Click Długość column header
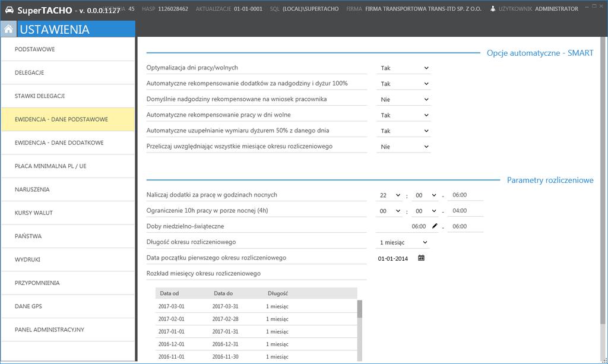 click(278, 293)
